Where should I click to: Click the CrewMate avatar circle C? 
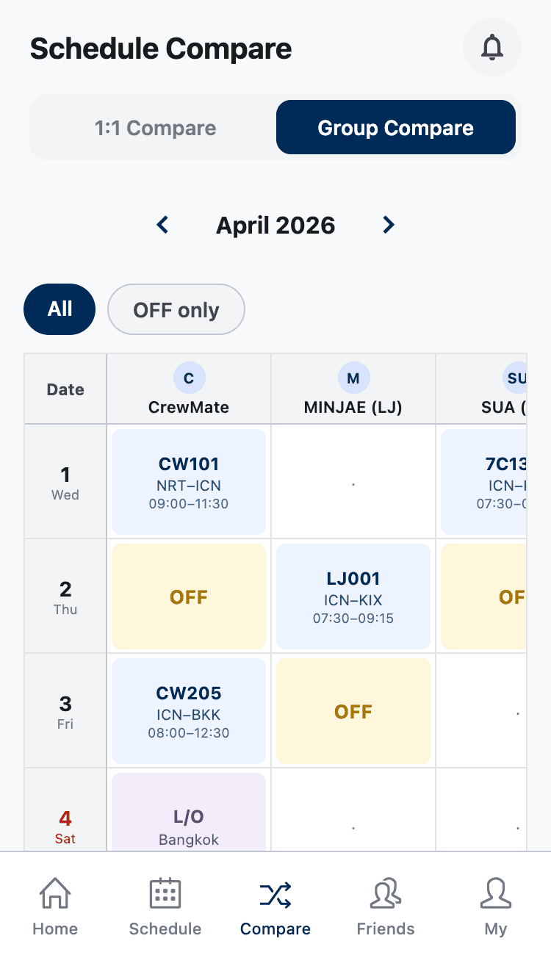coord(189,378)
